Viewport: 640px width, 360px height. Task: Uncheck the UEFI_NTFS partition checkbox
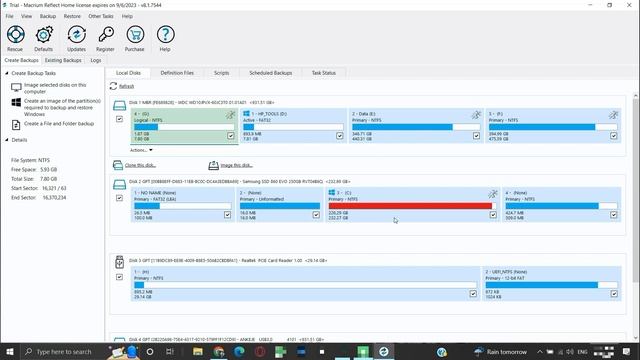point(614,293)
